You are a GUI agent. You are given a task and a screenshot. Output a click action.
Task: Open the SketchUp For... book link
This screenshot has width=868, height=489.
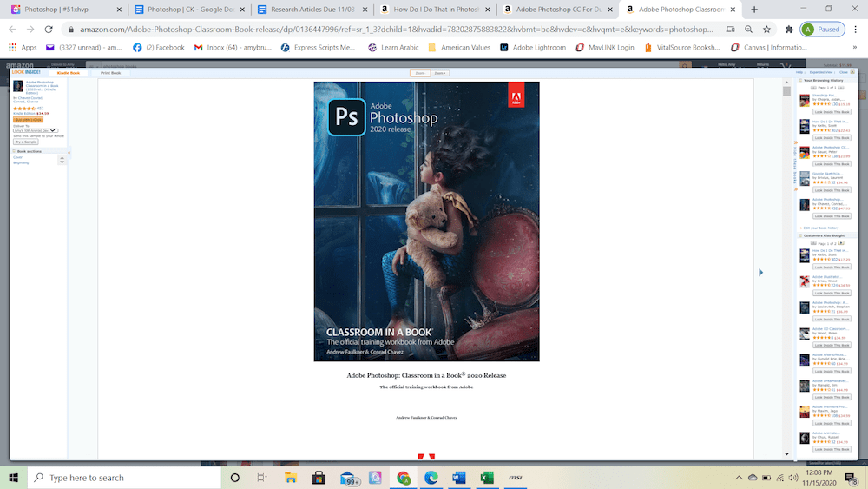pos(825,96)
